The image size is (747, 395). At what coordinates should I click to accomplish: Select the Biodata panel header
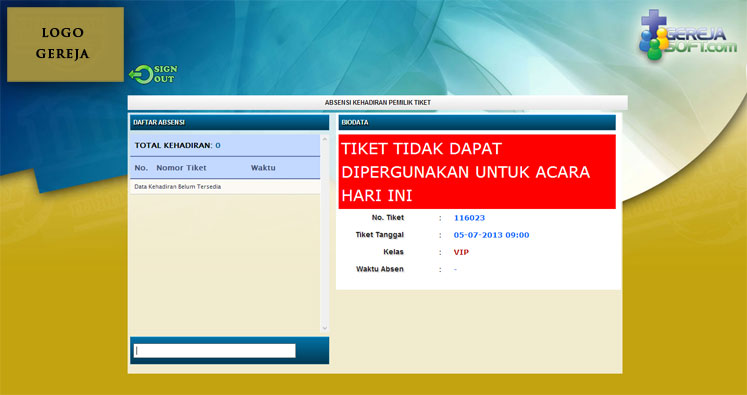[477, 122]
